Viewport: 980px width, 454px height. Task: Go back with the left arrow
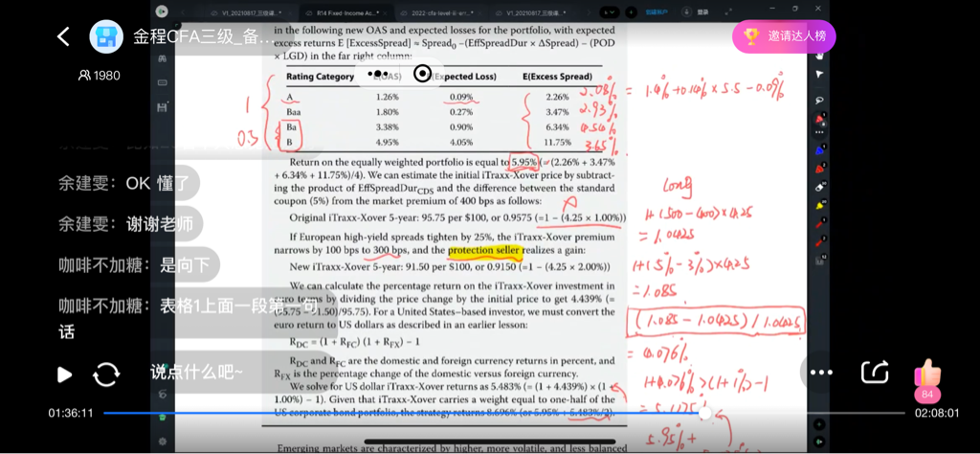click(63, 37)
